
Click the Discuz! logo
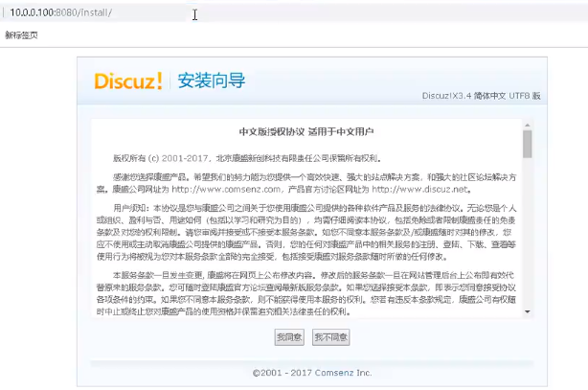[128, 80]
